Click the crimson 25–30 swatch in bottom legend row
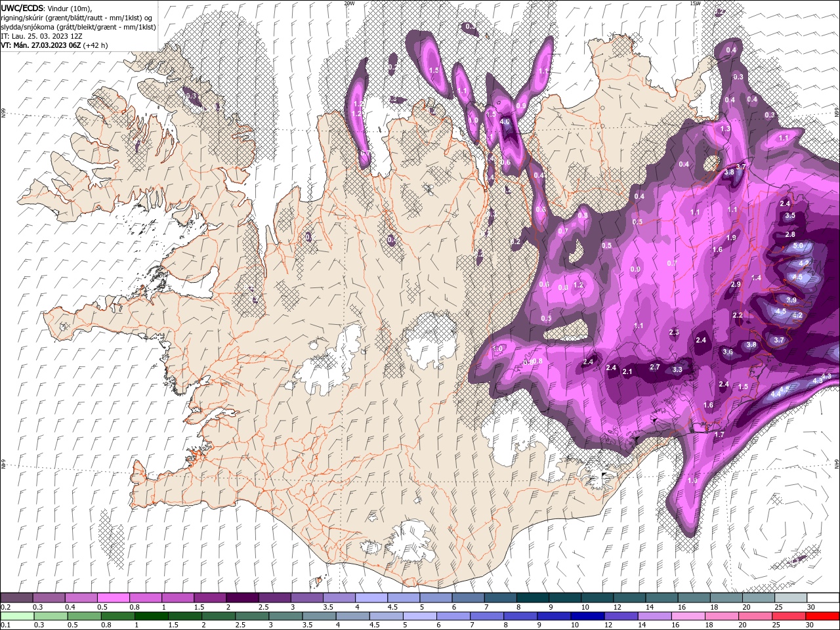The image size is (840, 630). 790,616
